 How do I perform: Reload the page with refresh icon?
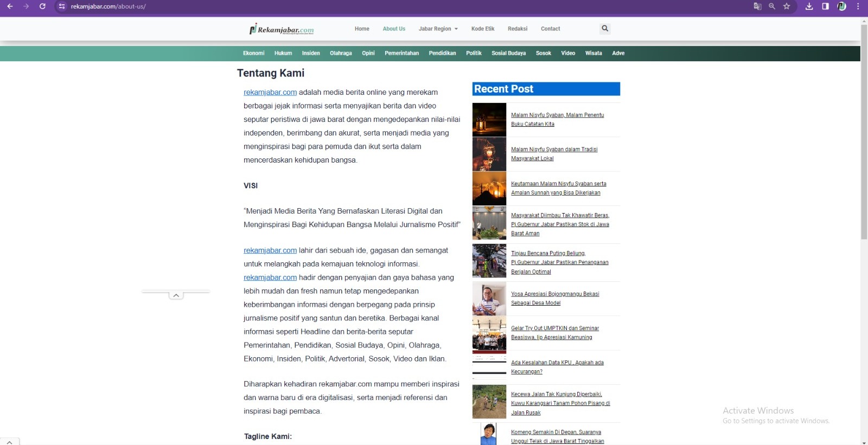pyautogui.click(x=42, y=7)
